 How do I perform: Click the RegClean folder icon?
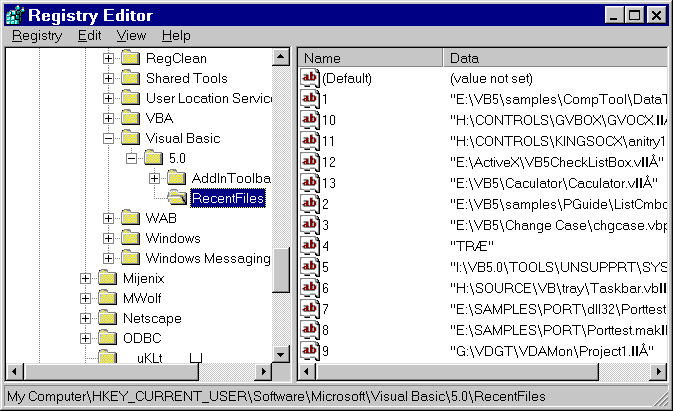[130, 57]
